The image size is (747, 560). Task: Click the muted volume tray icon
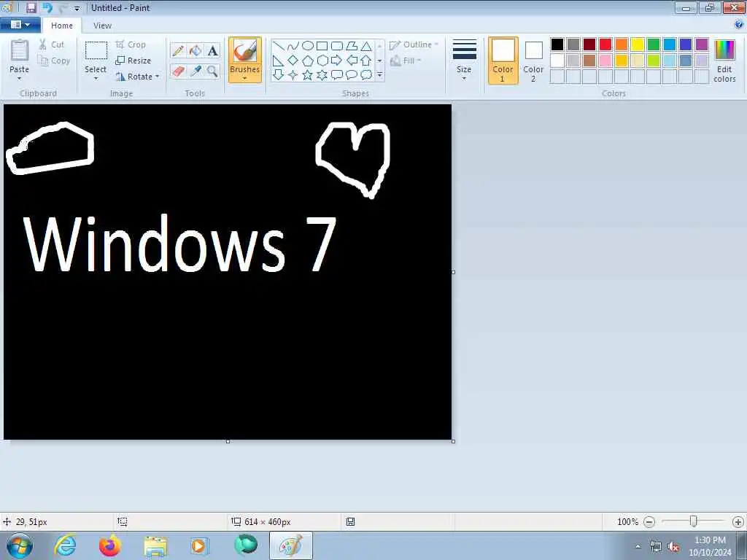(673, 547)
